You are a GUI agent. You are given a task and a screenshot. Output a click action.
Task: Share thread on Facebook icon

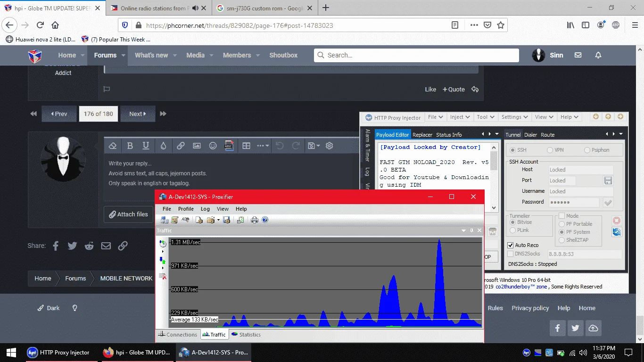pyautogui.click(x=56, y=246)
